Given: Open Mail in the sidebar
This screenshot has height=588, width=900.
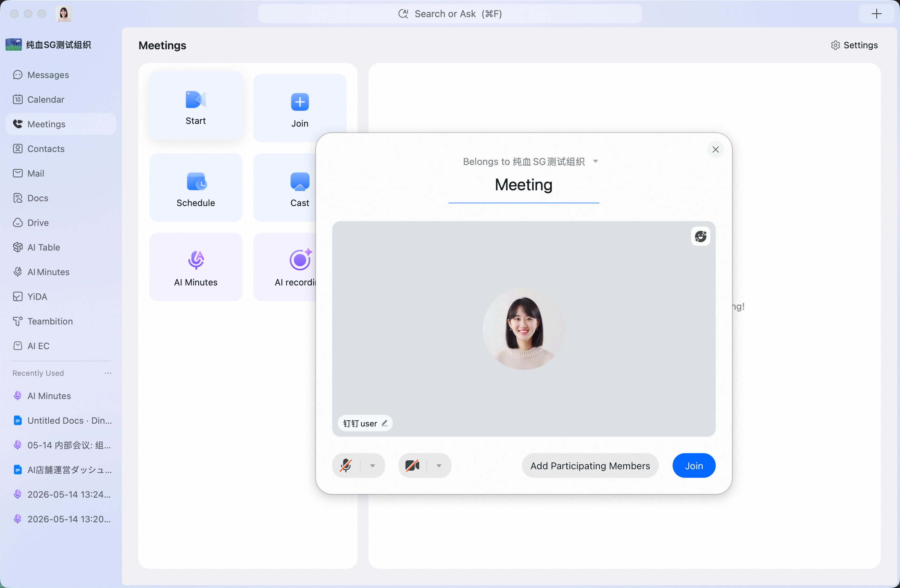Looking at the screenshot, I should (61, 173).
